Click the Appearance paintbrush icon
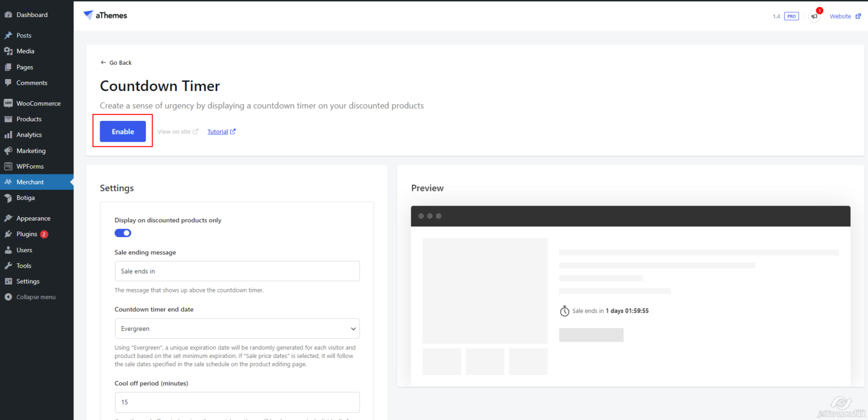 (8, 218)
